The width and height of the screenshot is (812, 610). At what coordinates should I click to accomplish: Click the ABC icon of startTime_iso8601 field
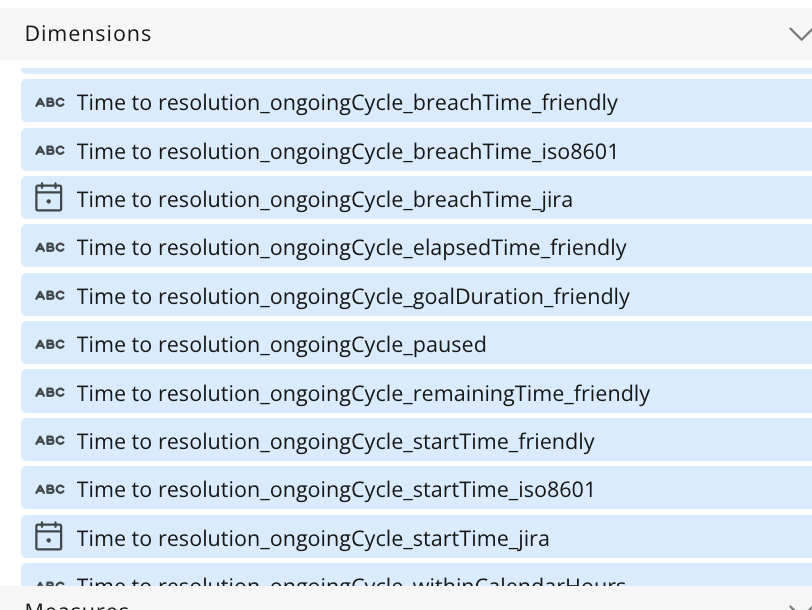(x=50, y=489)
